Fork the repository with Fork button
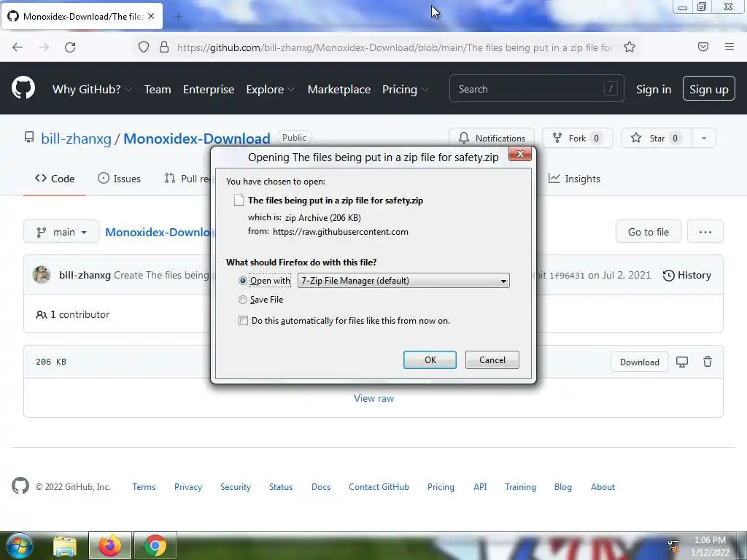Image resolution: width=747 pixels, height=560 pixels. click(578, 138)
